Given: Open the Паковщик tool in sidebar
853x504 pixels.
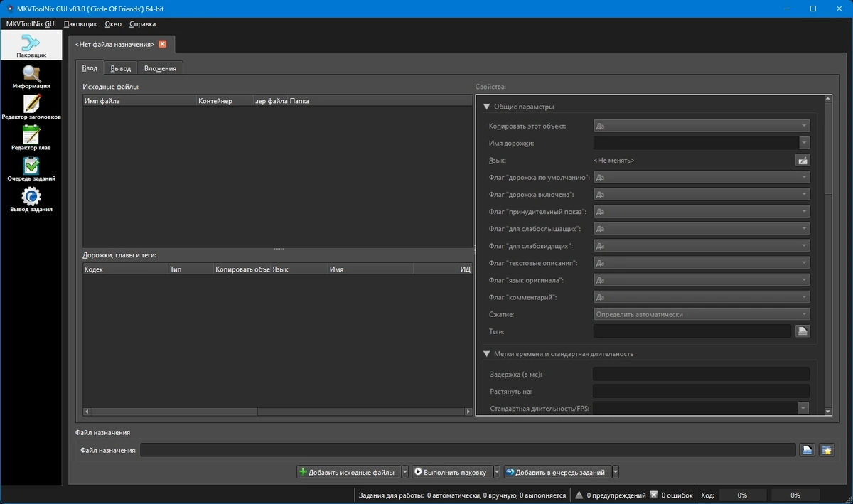Looking at the screenshot, I should [x=31, y=46].
